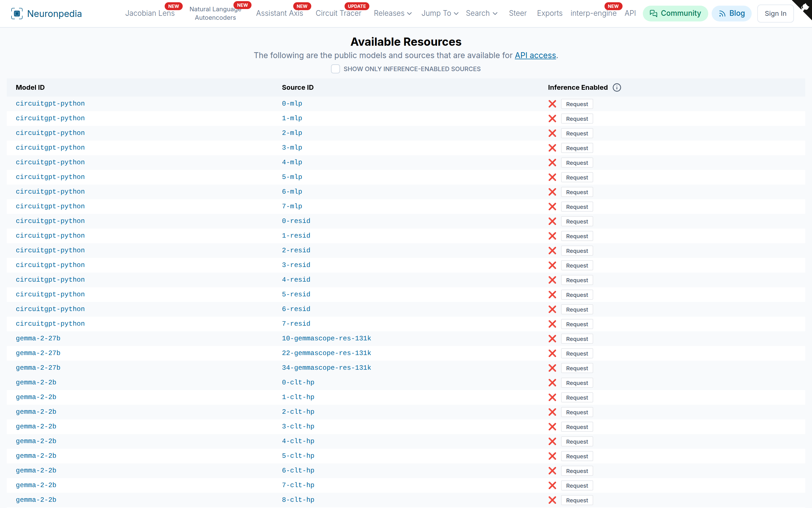The height and width of the screenshot is (508, 812).
Task: Click the red X in 7-resid row
Action: [552, 324]
